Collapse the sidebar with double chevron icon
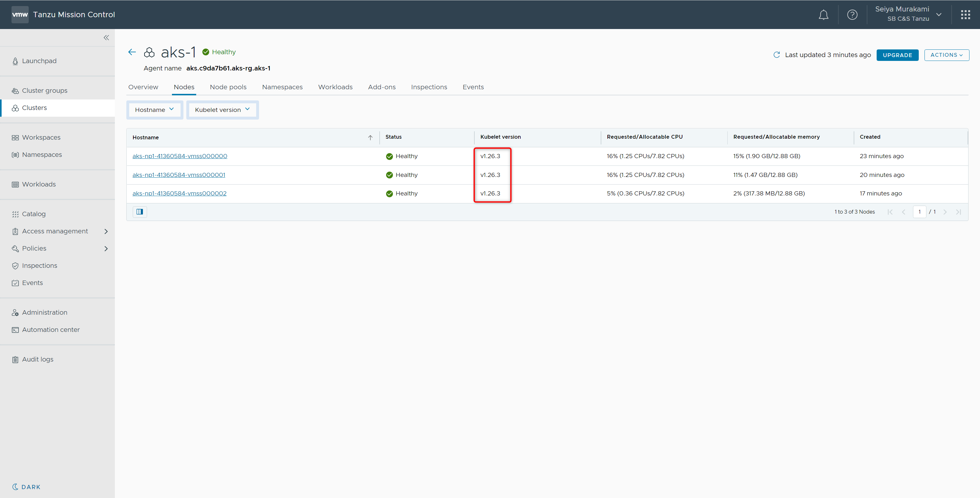The width and height of the screenshot is (980, 498). 106,38
